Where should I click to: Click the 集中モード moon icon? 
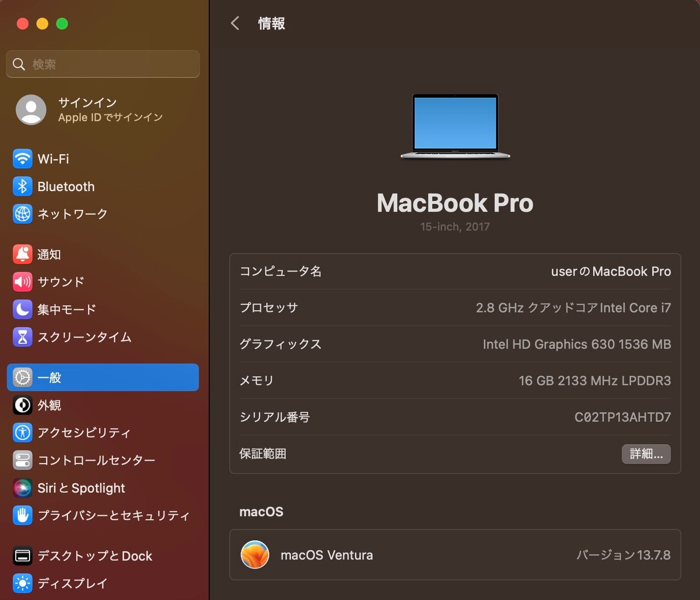pyautogui.click(x=22, y=309)
